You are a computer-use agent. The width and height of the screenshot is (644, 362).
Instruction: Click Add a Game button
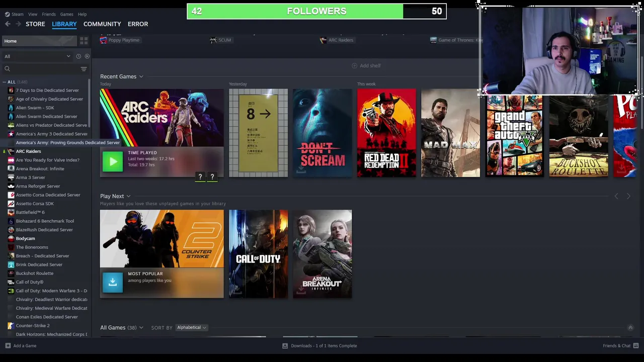pos(21,346)
